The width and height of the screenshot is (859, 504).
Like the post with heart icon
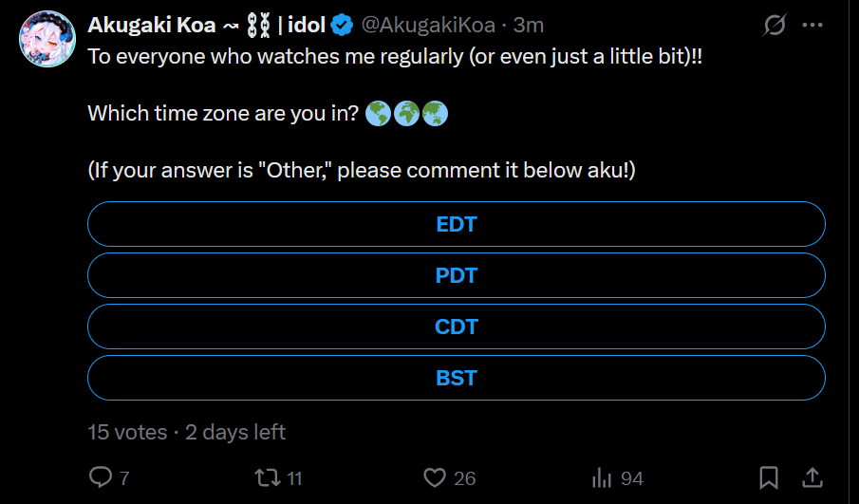tap(435, 477)
